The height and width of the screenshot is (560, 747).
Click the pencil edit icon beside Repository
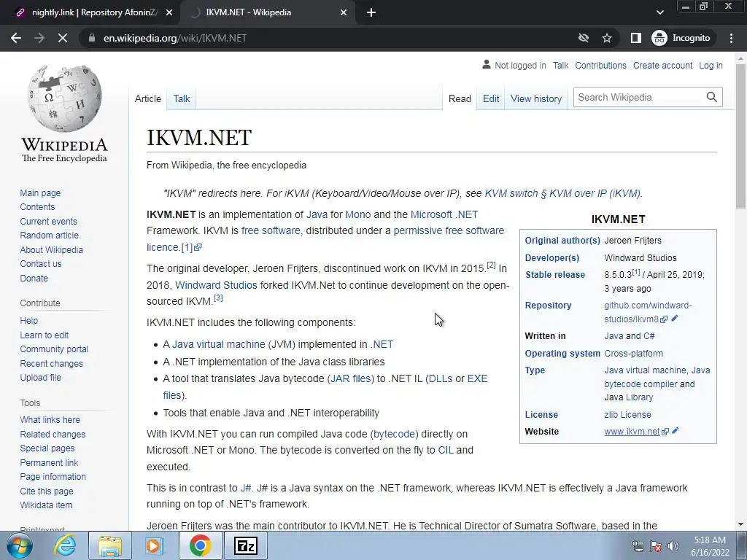coord(674,318)
